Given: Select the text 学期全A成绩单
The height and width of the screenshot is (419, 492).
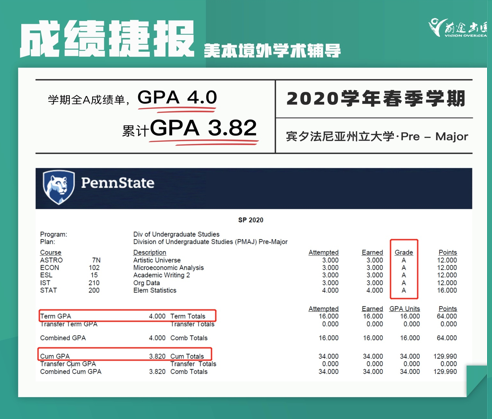Looking at the screenshot, I should [x=86, y=99].
